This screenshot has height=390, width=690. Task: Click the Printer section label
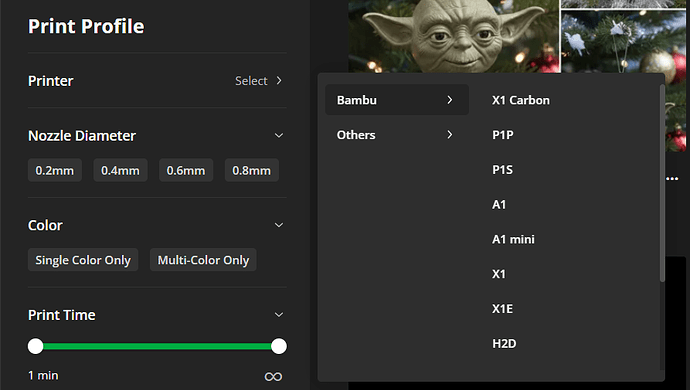coord(51,81)
